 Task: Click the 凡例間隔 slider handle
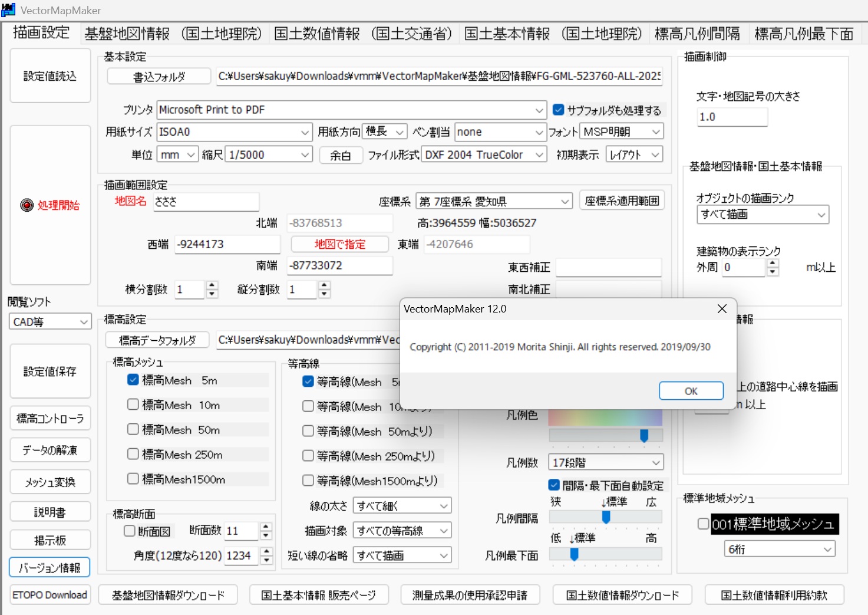click(x=606, y=517)
